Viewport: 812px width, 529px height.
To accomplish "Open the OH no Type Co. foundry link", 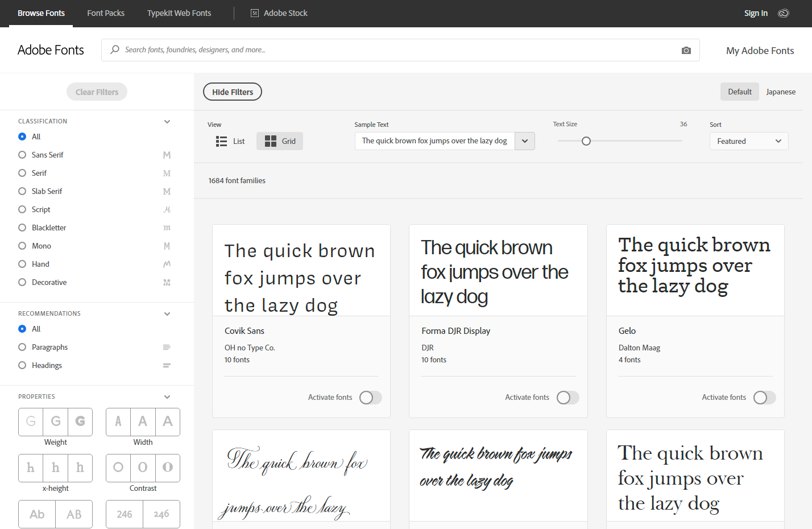I will [x=250, y=348].
